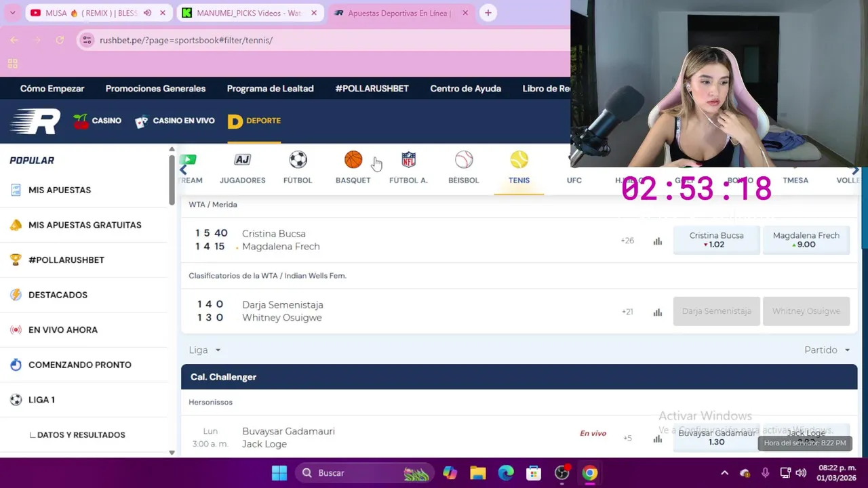Open the browser apps grid icon

[x=12, y=64]
